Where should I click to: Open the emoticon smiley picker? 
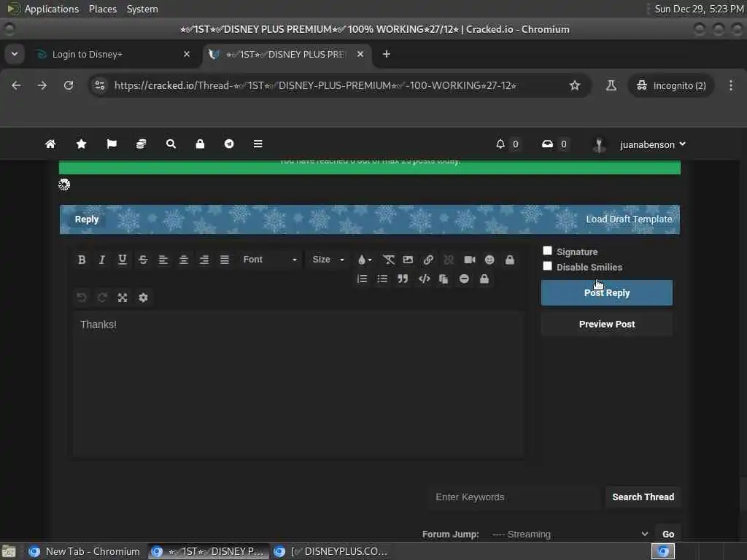coord(489,260)
